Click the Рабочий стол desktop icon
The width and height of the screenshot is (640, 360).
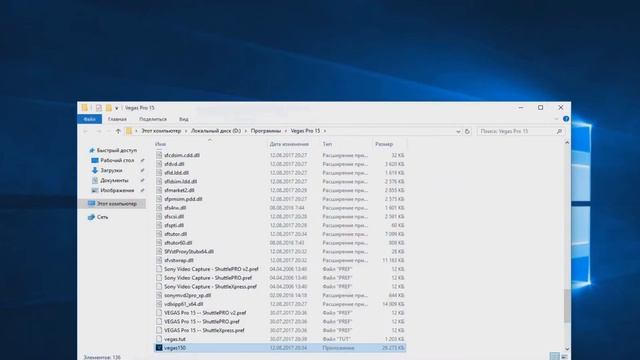pyautogui.click(x=95, y=160)
